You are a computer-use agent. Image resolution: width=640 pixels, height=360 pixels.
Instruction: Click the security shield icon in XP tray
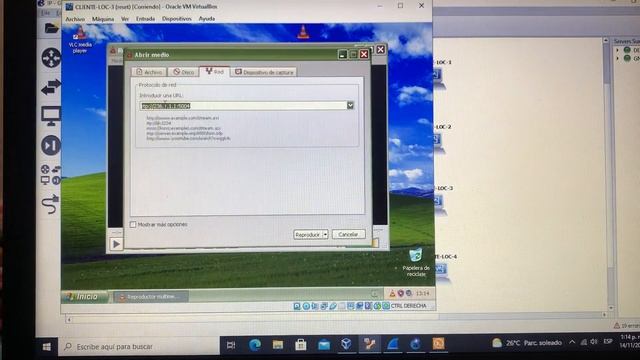click(401, 293)
